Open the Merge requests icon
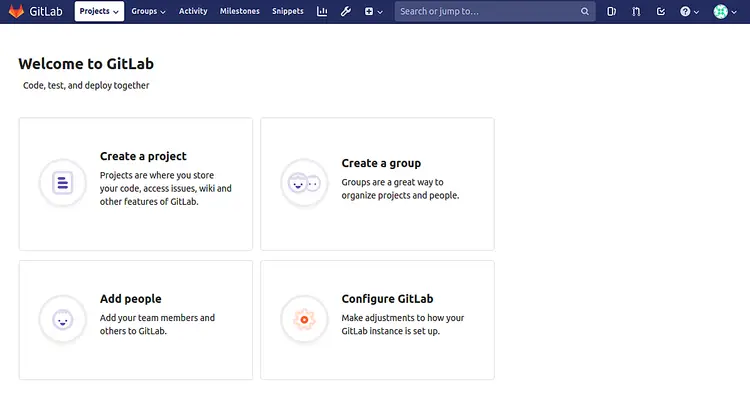750x414 pixels. coord(637,12)
